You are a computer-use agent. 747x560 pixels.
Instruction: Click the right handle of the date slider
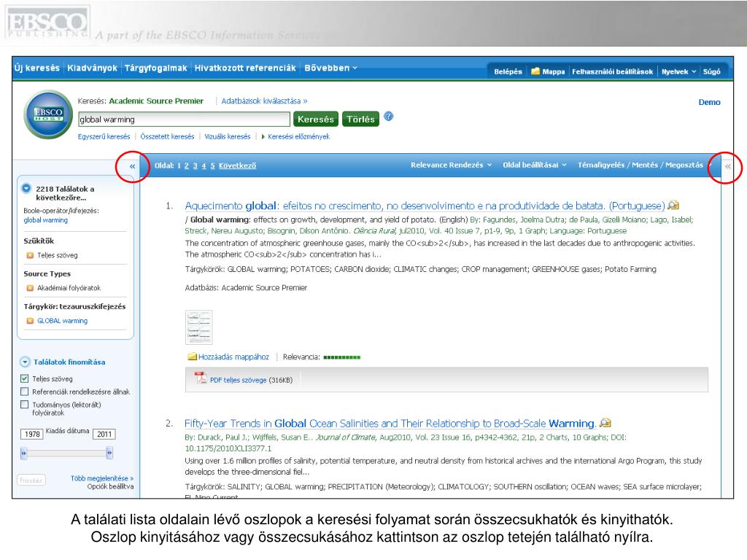[x=109, y=453]
